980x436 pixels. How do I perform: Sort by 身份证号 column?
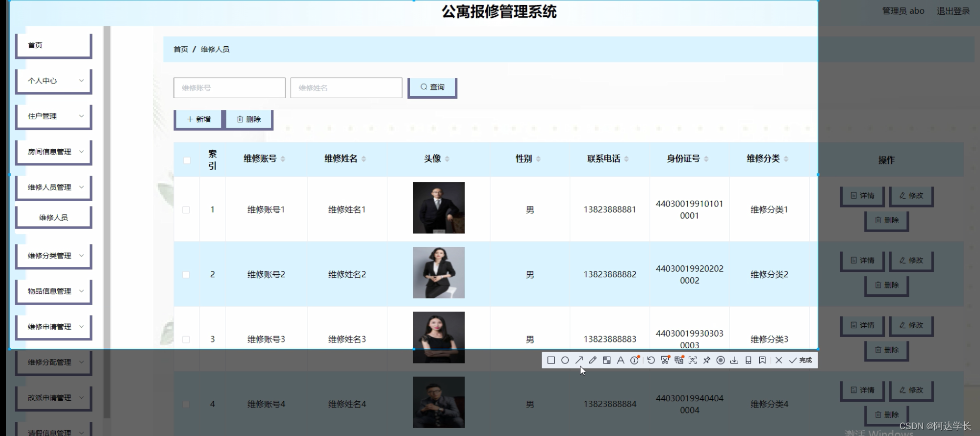point(706,159)
